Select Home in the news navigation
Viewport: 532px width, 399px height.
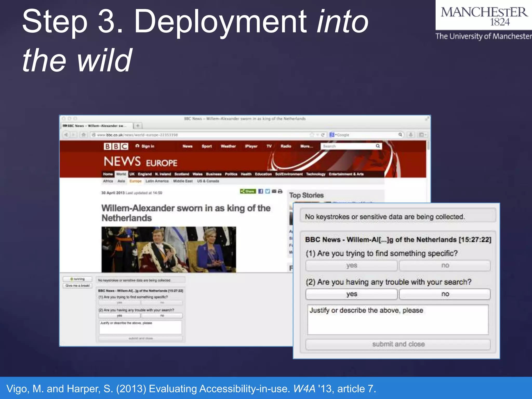pos(108,174)
